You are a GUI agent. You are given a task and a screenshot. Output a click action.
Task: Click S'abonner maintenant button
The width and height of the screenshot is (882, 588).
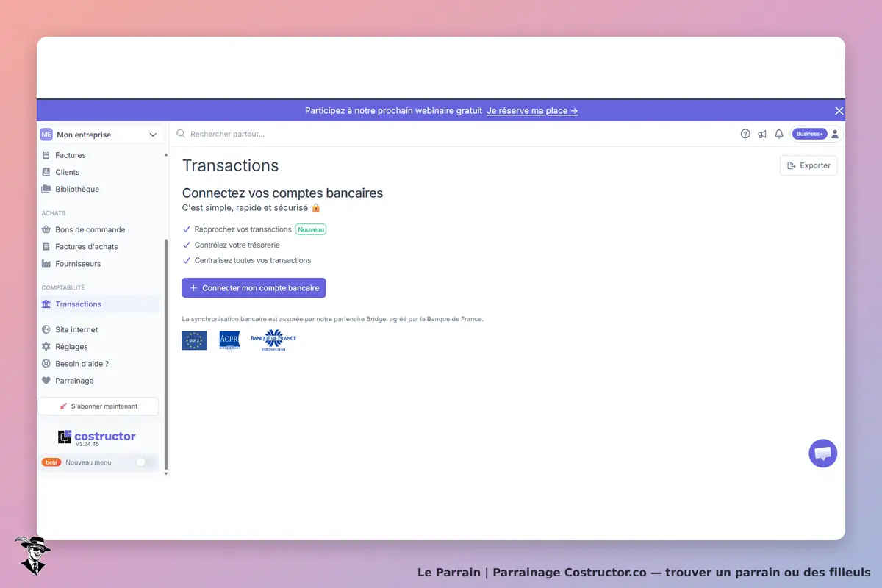click(98, 406)
